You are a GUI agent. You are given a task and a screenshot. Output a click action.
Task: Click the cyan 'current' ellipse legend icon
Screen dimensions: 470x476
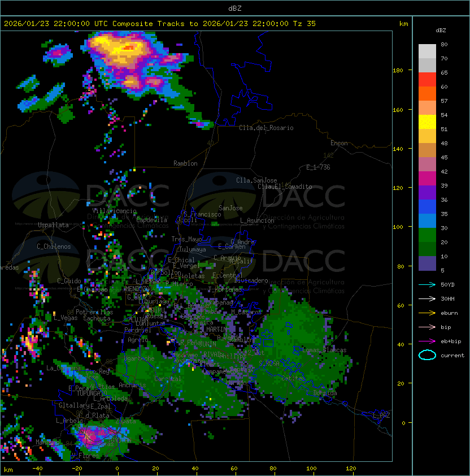(427, 355)
